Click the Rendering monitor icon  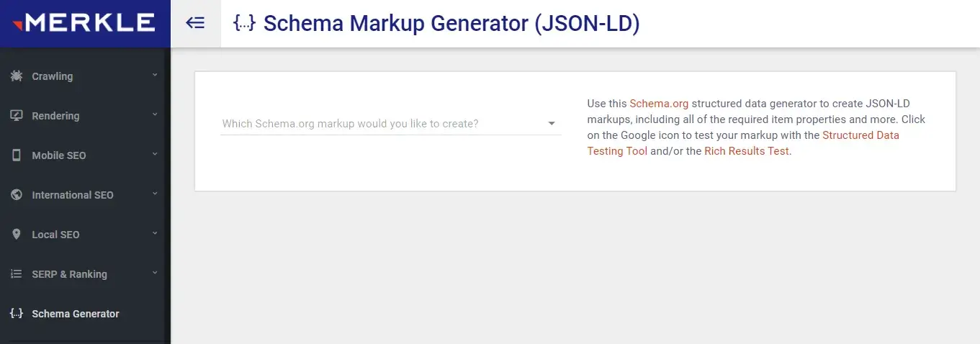(x=16, y=116)
